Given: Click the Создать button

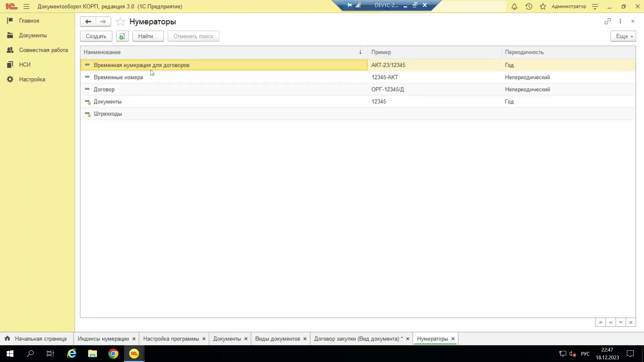Looking at the screenshot, I should click(x=96, y=36).
